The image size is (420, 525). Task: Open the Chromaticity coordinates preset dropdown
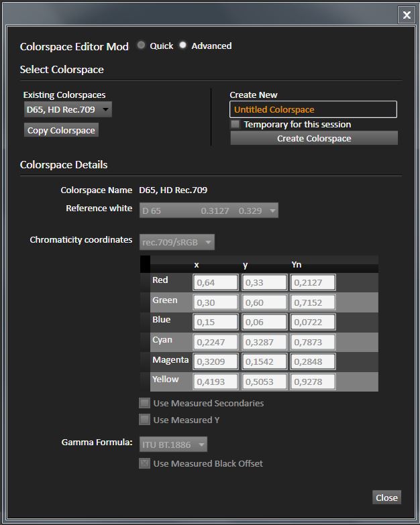177,241
